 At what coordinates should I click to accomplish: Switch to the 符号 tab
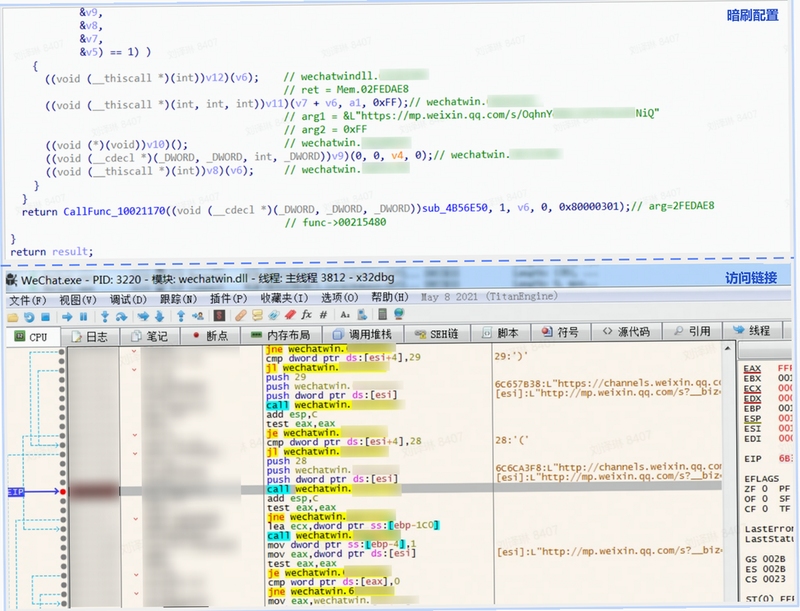pyautogui.click(x=560, y=333)
